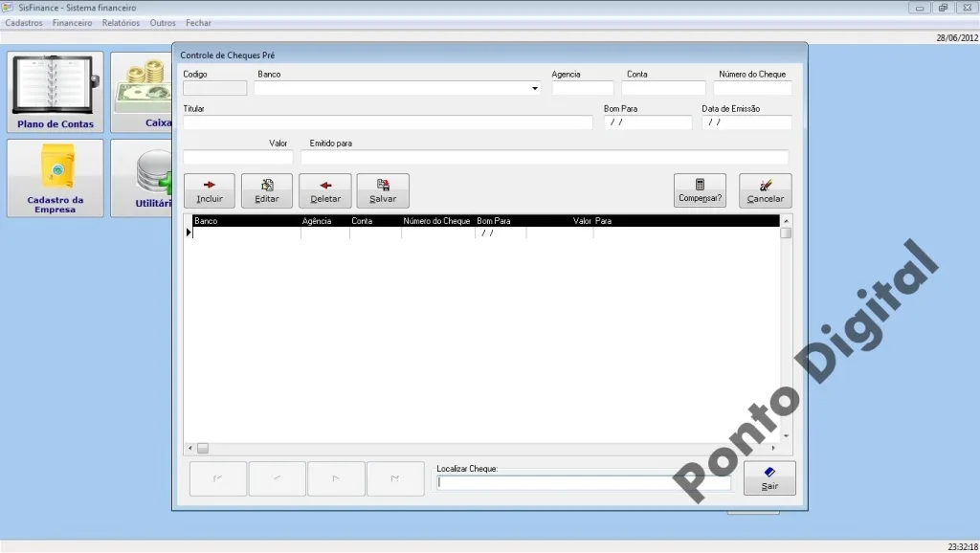Click the Deletar button with left arrow
The image size is (980, 553).
click(325, 190)
